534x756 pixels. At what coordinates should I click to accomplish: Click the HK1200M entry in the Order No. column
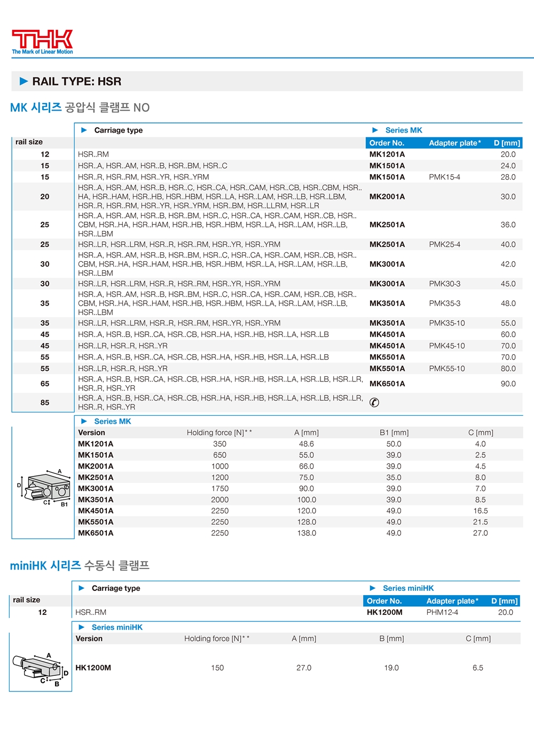[x=384, y=612]
